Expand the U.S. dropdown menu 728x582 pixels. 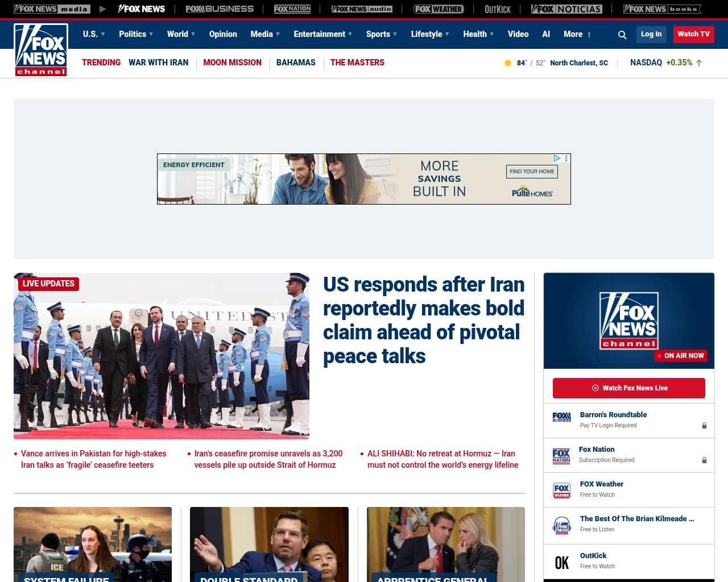(94, 34)
